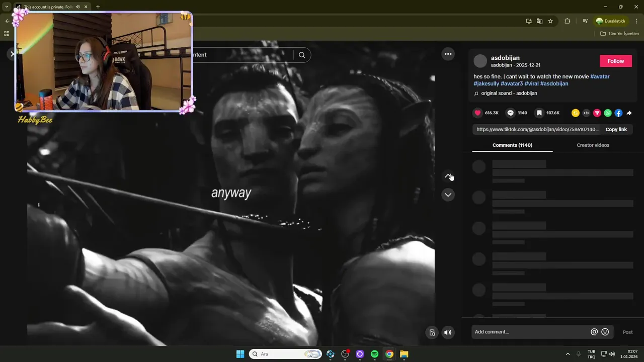Bookmark this page with the star

(x=550, y=21)
